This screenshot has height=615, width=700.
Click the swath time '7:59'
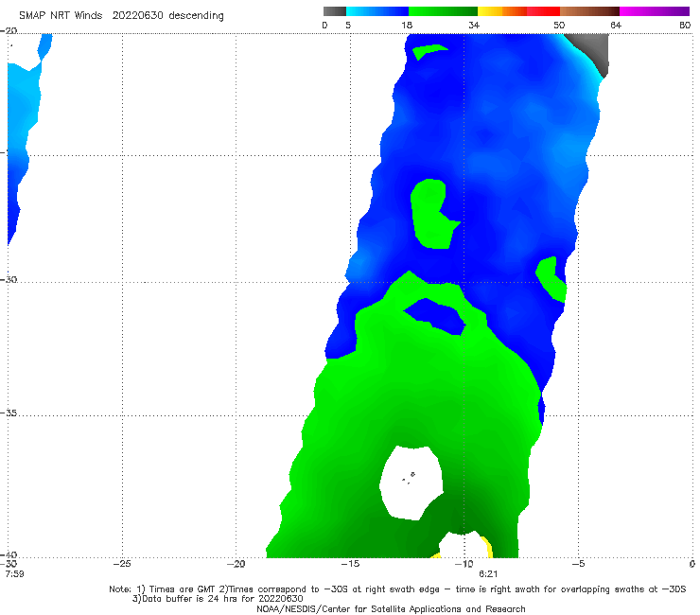15,573
